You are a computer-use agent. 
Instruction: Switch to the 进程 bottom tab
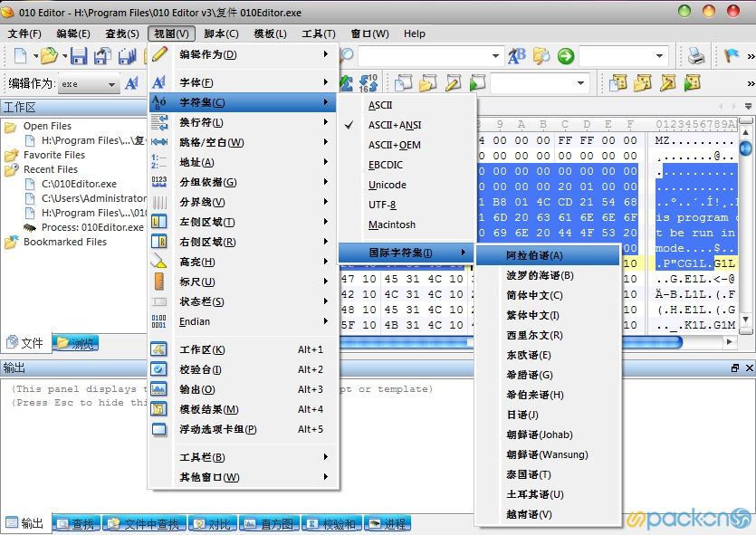pyautogui.click(x=388, y=523)
